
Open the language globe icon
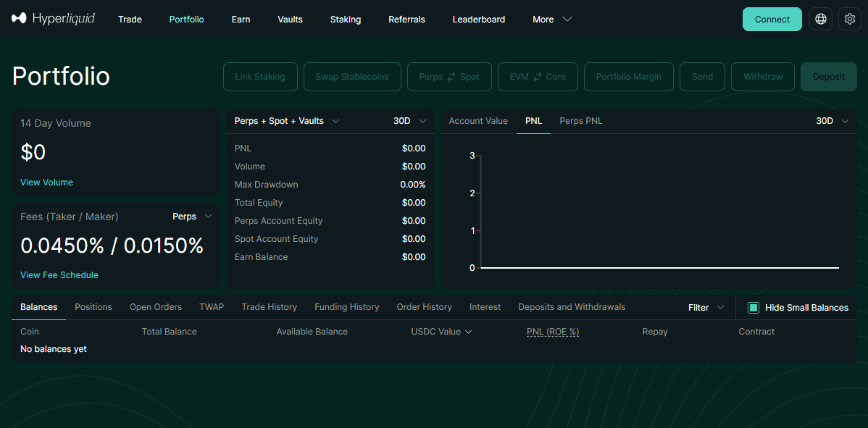[820, 20]
